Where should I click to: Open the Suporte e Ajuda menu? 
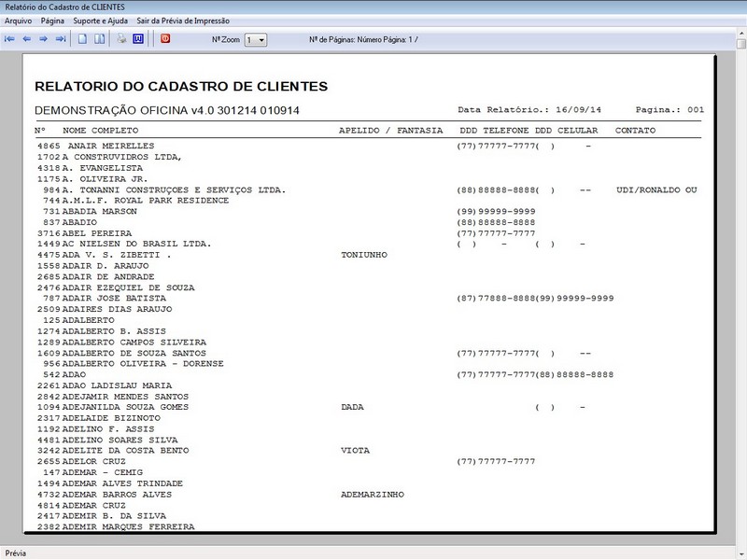(101, 21)
